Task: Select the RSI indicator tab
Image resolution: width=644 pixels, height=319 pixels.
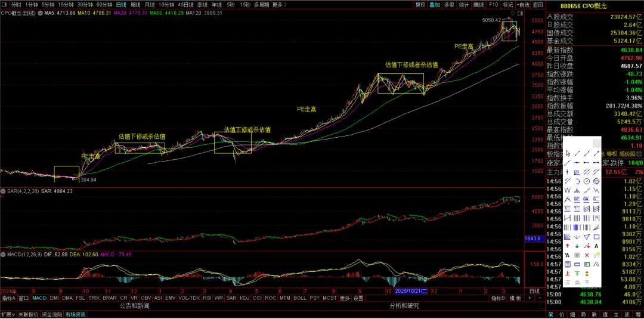Action: [x=207, y=298]
